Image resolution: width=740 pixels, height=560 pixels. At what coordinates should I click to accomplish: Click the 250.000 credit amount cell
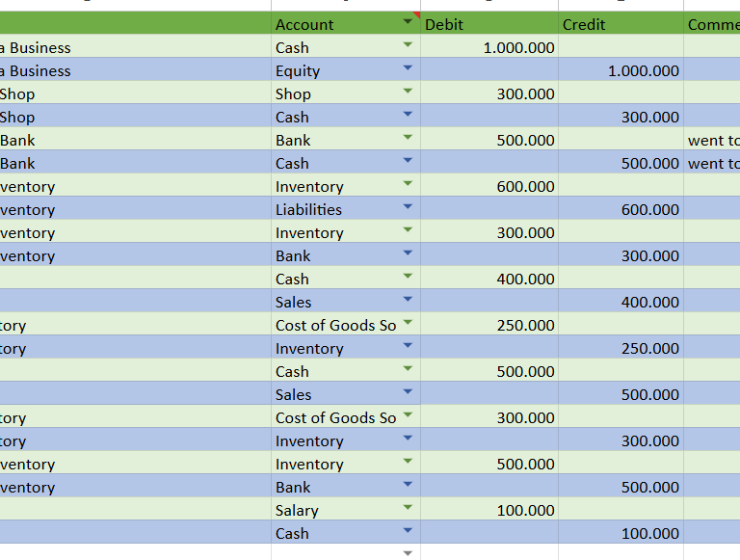[621, 348]
